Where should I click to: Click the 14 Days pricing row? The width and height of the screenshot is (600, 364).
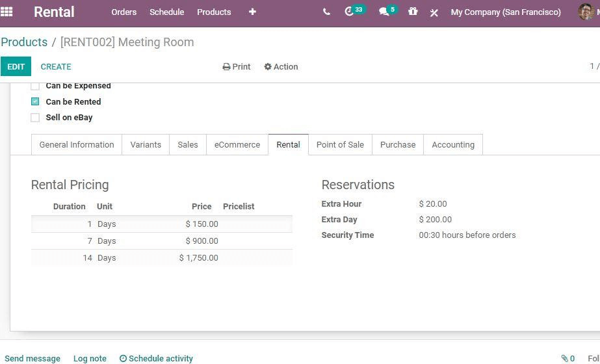[162, 257]
